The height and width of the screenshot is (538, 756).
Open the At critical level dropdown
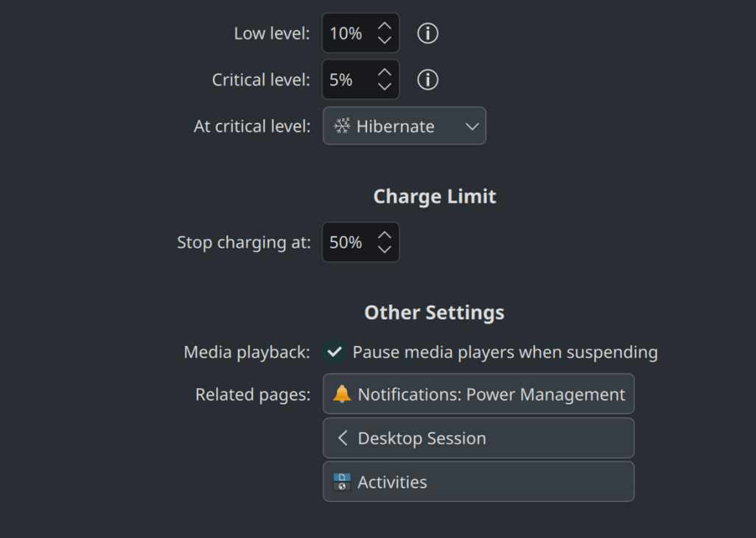click(x=404, y=126)
